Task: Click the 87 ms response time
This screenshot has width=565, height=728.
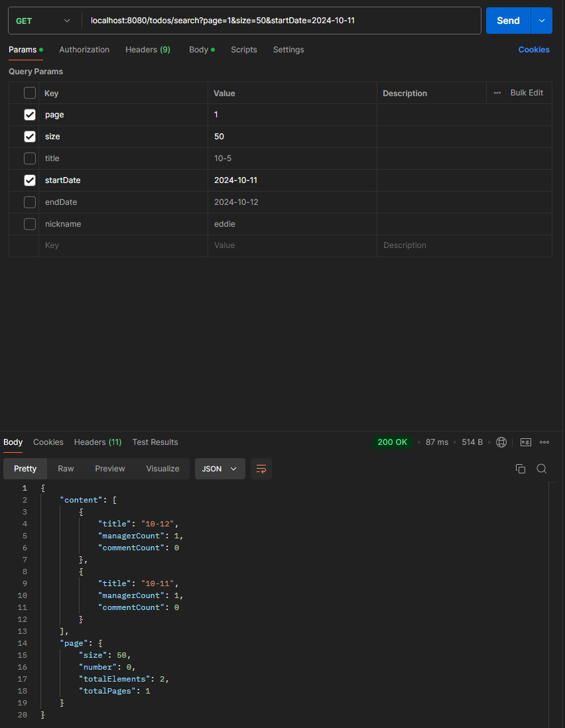Action: (x=437, y=442)
